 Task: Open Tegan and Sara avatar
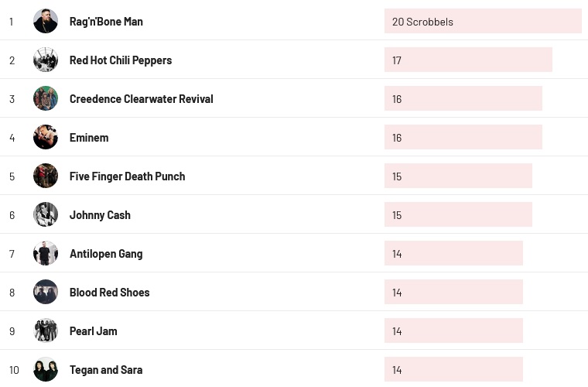(x=46, y=369)
